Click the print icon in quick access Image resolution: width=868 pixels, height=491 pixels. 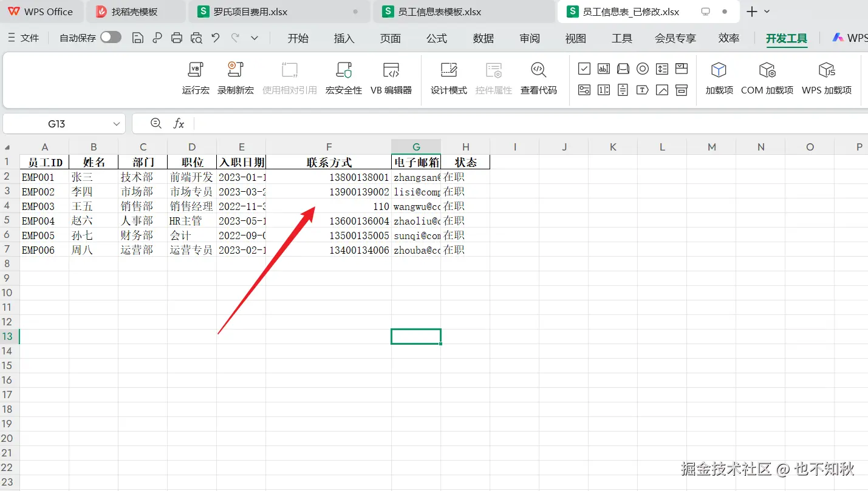point(177,38)
